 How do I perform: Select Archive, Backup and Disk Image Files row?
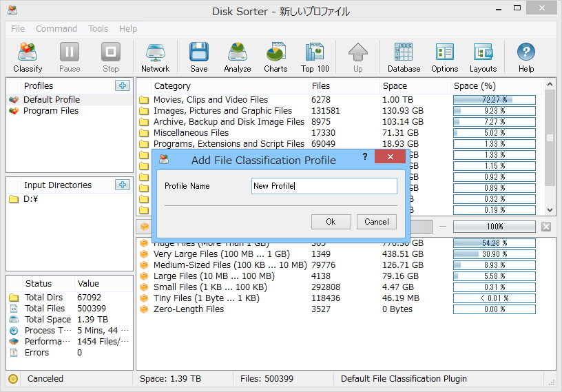point(340,121)
